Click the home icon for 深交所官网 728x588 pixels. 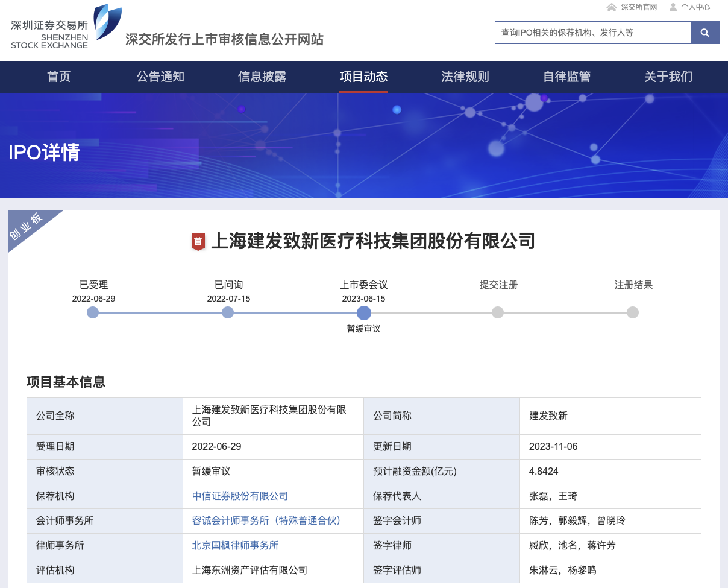point(612,7)
